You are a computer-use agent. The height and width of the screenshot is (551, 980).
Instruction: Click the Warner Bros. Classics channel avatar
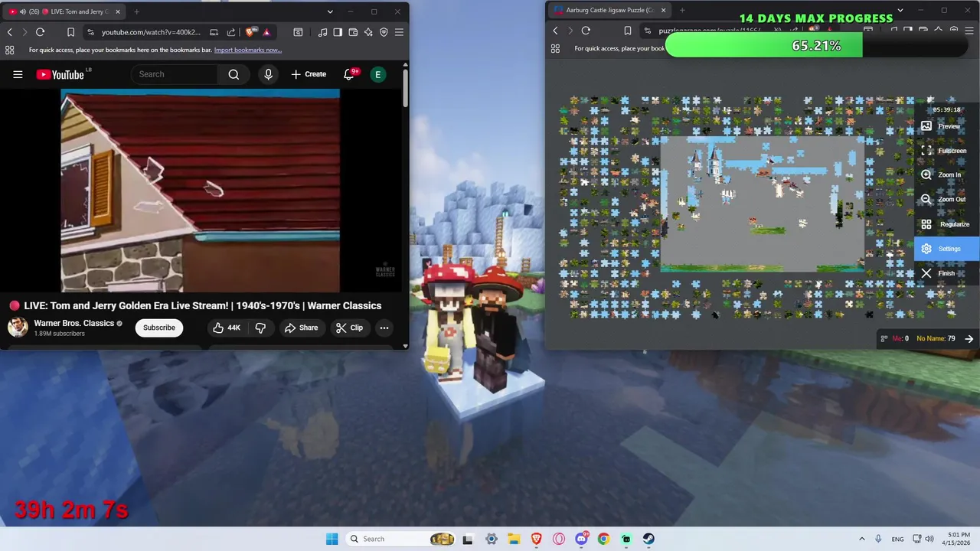[18, 327]
